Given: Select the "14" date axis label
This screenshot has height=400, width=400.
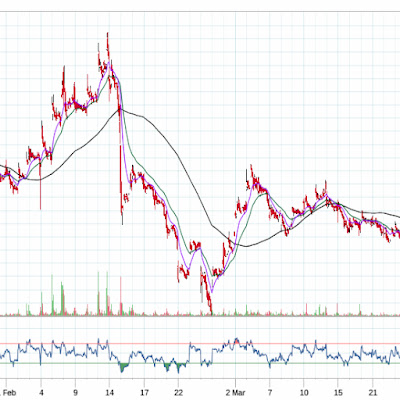Looking at the screenshot, I should pos(110,393).
